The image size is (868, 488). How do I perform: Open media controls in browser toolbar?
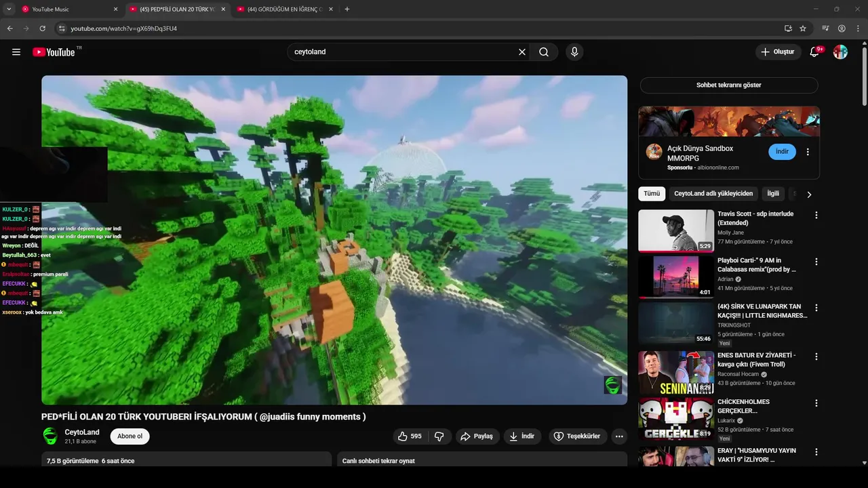click(825, 28)
